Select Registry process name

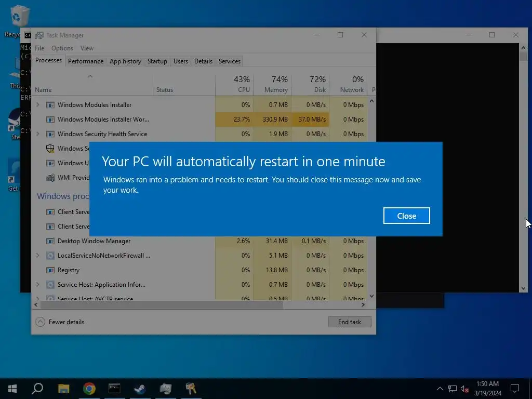[69, 270]
